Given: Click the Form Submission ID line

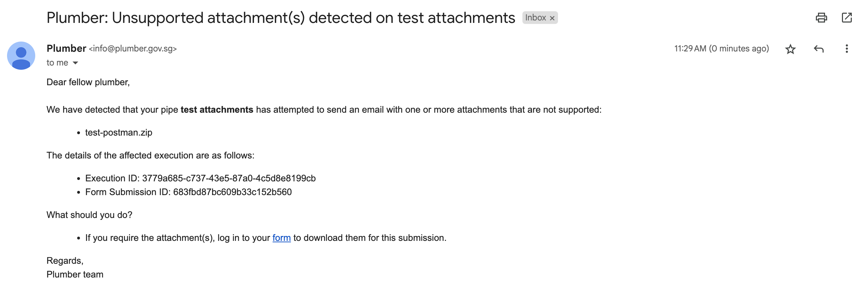Looking at the screenshot, I should 188,192.
